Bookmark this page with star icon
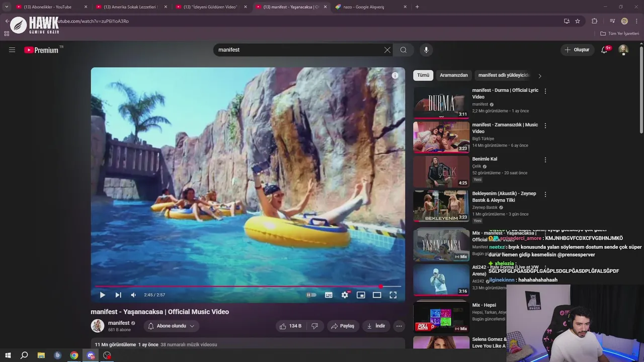The width and height of the screenshot is (644, 362). (578, 21)
